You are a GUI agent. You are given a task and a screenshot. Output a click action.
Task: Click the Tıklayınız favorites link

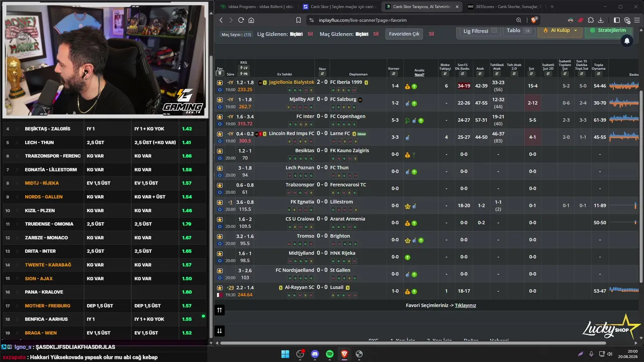[x=465, y=305]
